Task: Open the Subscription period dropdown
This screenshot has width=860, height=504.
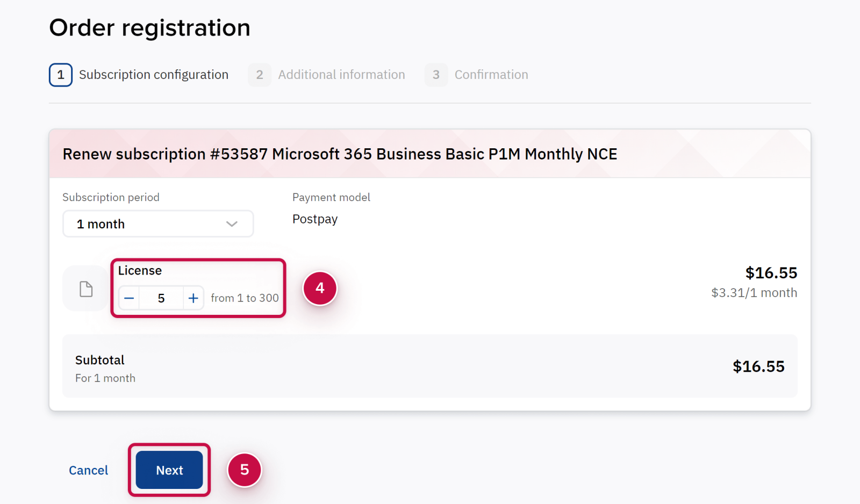Action: (x=158, y=224)
